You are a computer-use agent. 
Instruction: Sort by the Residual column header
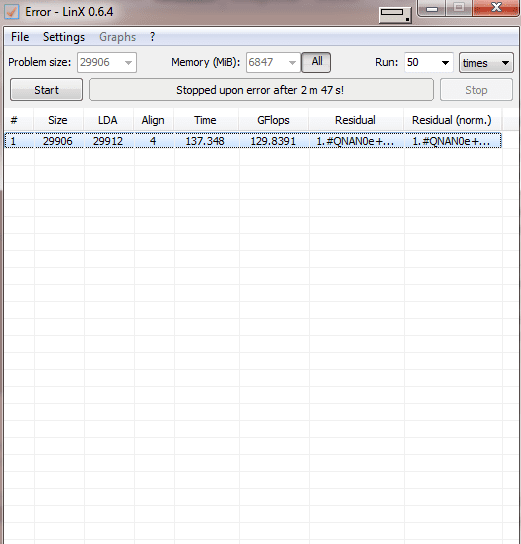tap(356, 120)
